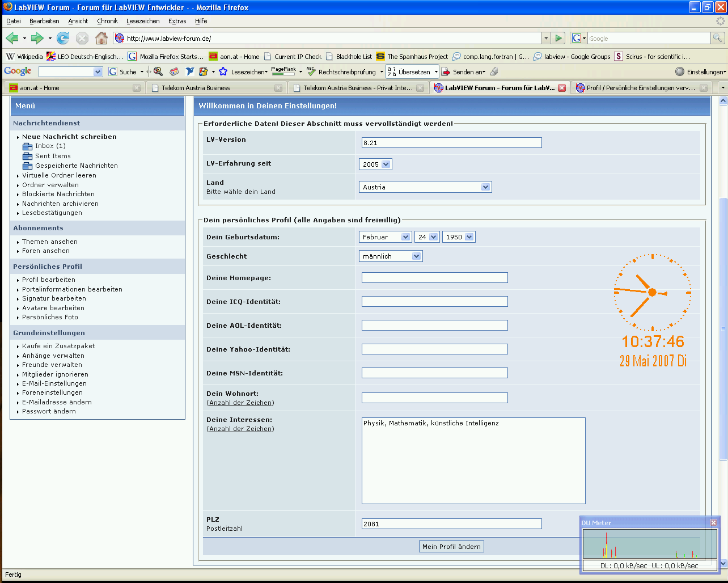This screenshot has height=583, width=728.
Task: Click the vertical page scrollbar
Action: 722,329
